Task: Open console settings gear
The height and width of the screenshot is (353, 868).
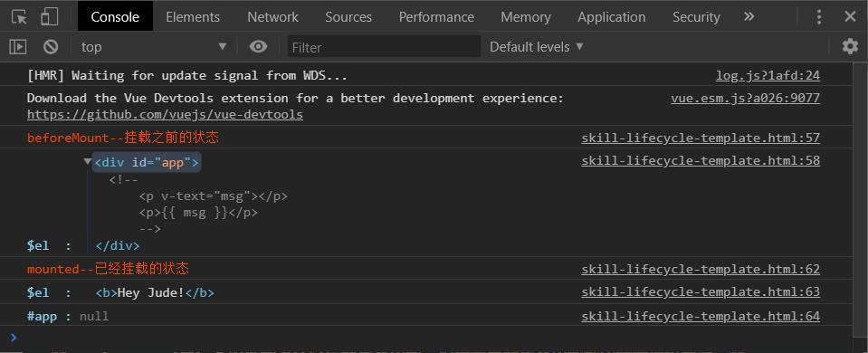Action: tap(850, 46)
